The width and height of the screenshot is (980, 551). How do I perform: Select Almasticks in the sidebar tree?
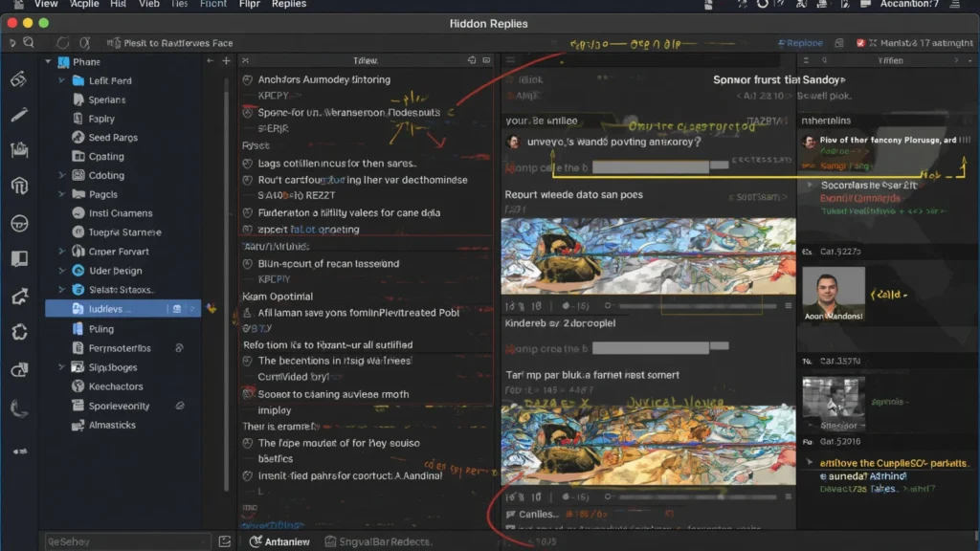(112, 425)
